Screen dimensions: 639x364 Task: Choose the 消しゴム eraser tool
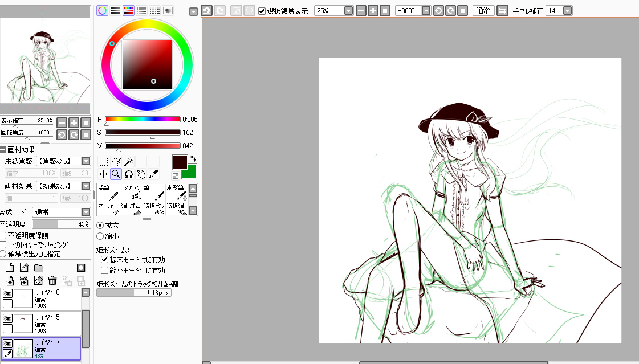(x=131, y=208)
